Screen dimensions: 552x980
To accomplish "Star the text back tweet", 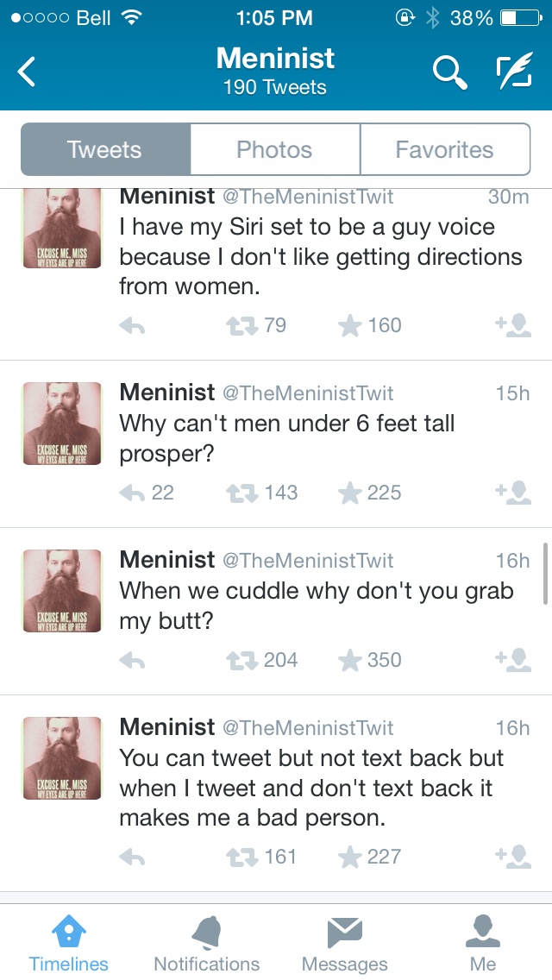I will click(349, 857).
